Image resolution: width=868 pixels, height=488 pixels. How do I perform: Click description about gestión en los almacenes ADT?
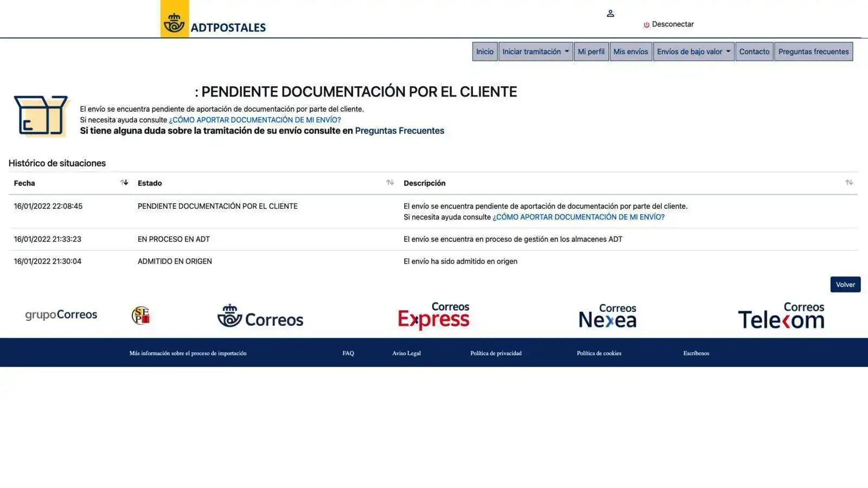pyautogui.click(x=513, y=239)
